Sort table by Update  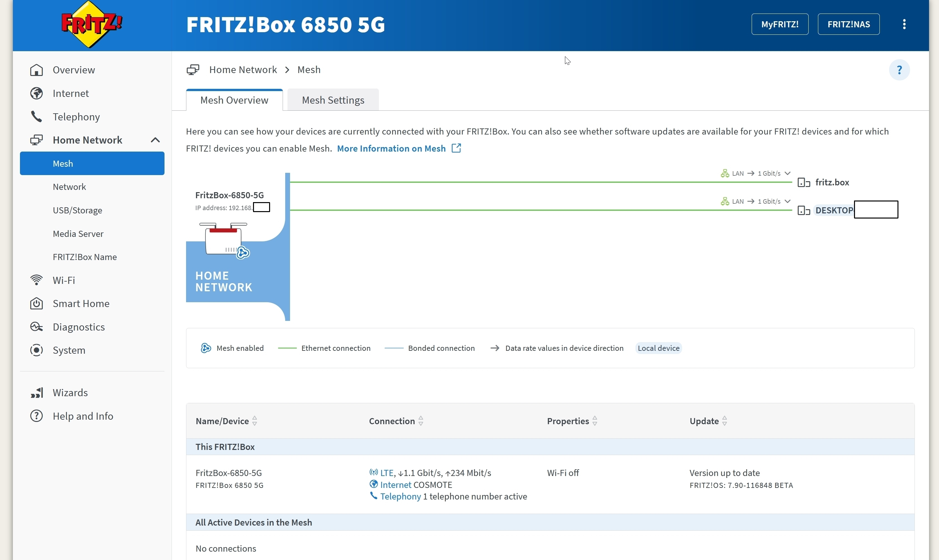pyautogui.click(x=725, y=421)
